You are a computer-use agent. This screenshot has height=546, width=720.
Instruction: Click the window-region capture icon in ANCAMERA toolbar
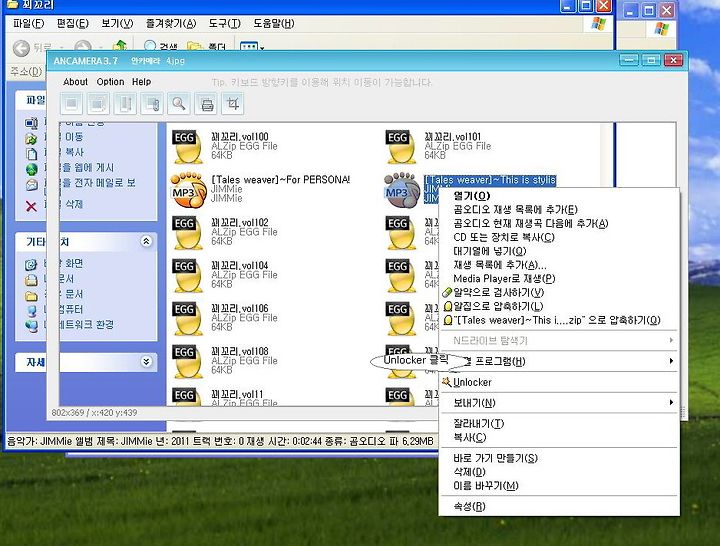click(98, 103)
